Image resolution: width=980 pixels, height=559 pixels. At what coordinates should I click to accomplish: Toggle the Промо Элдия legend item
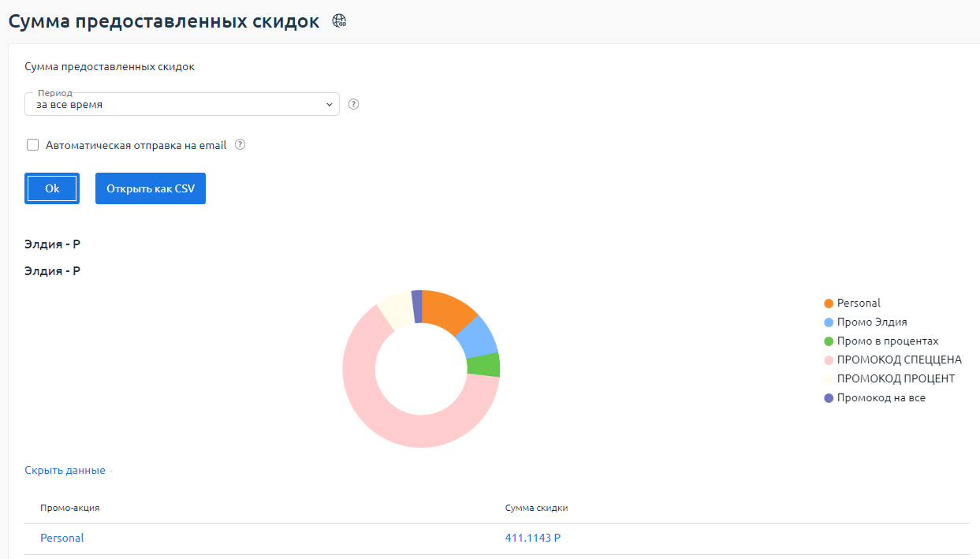[x=871, y=322]
